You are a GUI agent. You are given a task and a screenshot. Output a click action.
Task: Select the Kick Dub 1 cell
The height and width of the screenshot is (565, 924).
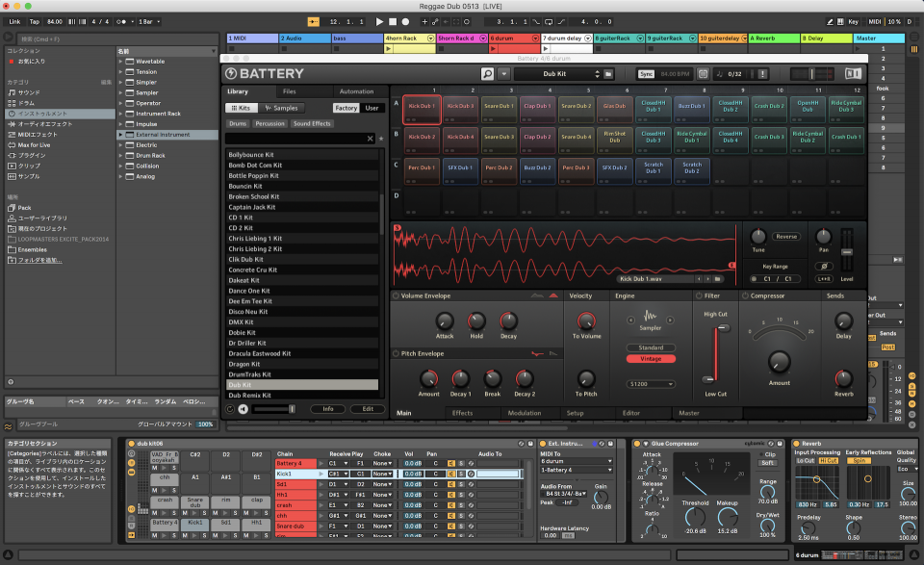click(x=422, y=109)
